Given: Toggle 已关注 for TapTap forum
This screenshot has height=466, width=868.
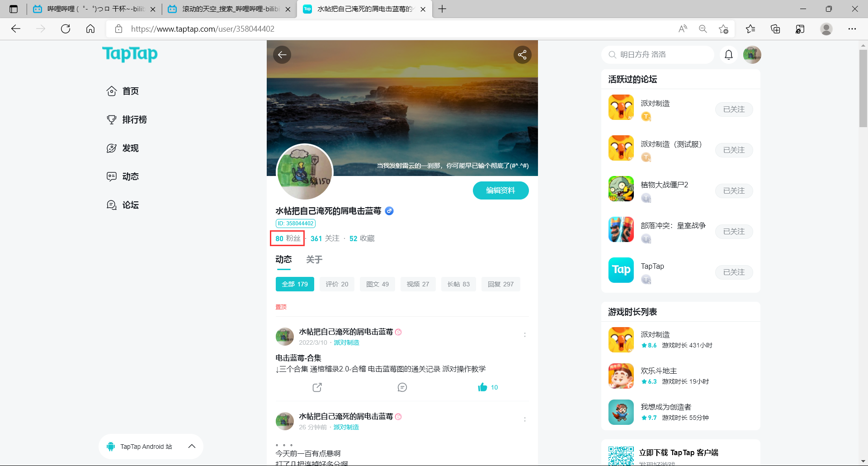Looking at the screenshot, I should pyautogui.click(x=734, y=272).
